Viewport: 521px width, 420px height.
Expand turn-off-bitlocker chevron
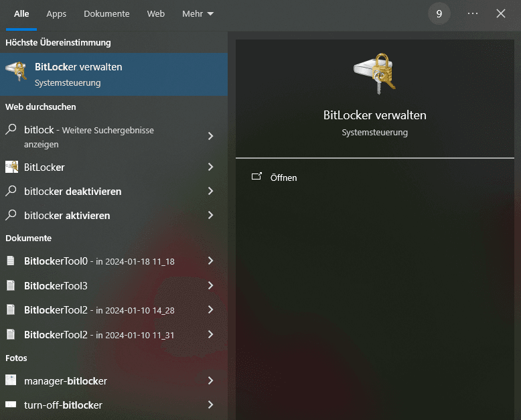(211, 405)
